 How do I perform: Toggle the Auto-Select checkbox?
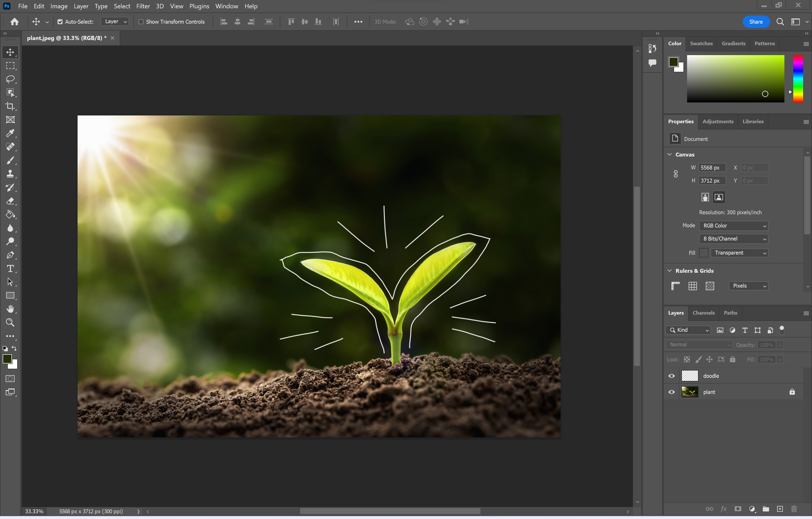(x=60, y=22)
